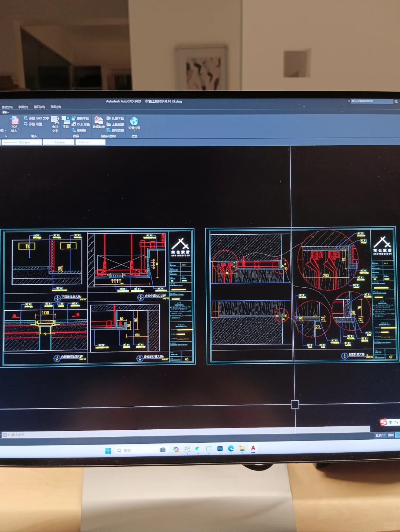Viewport: 400px width, 532px height.
Task: Open Photoshop from the taskbar
Action: point(220,449)
